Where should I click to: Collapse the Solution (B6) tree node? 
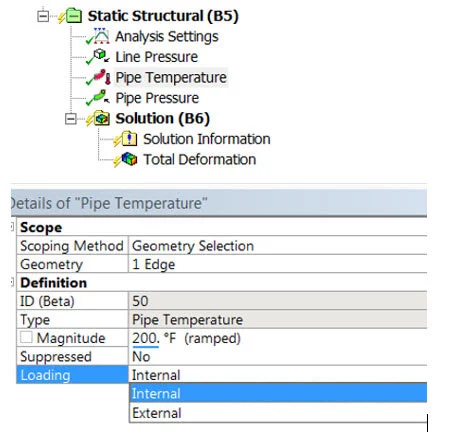tap(71, 119)
